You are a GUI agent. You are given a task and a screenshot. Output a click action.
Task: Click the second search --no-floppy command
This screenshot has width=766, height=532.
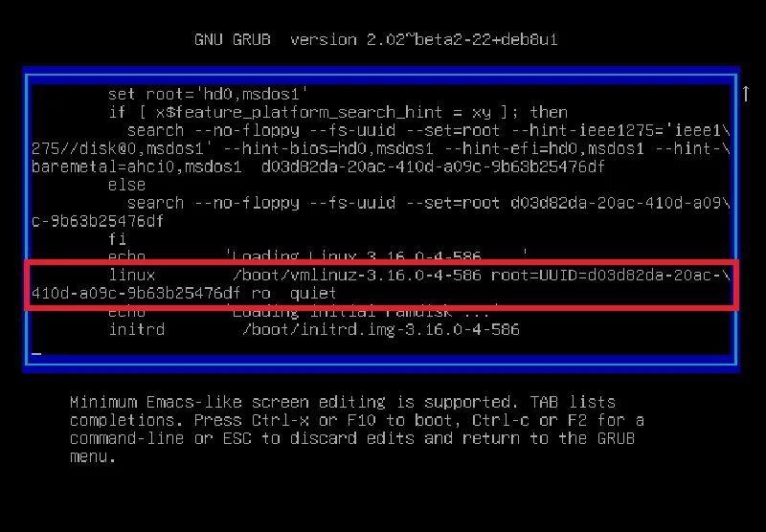coord(213,203)
